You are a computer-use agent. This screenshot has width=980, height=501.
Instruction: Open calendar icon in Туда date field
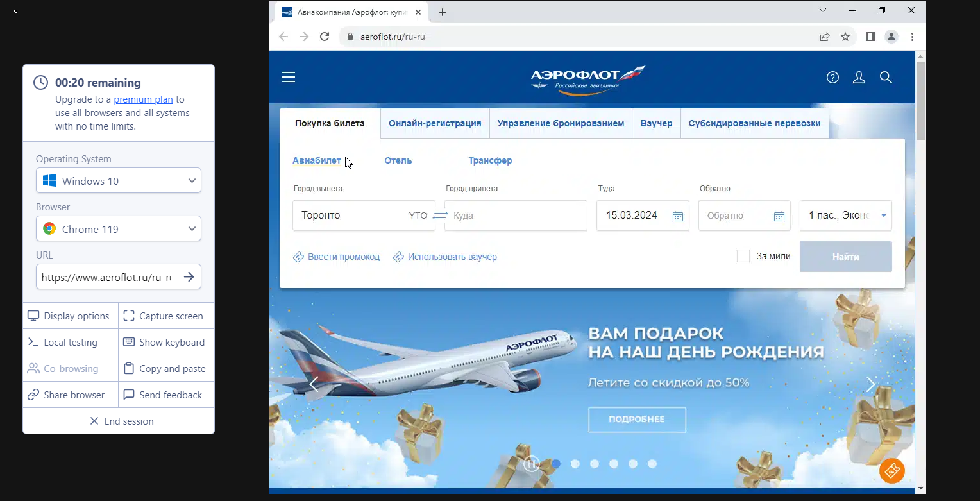[x=677, y=216]
